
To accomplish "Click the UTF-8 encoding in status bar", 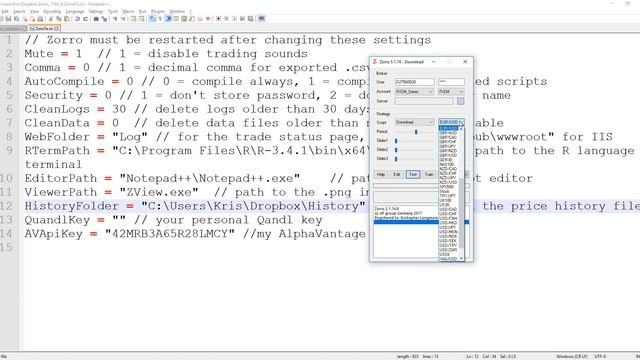I will pyautogui.click(x=600, y=356).
